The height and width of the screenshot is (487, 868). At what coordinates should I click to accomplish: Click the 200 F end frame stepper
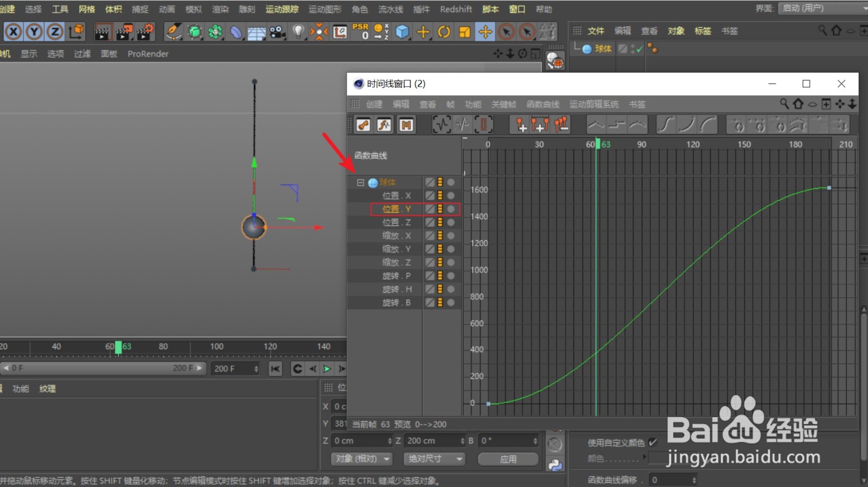pos(257,369)
